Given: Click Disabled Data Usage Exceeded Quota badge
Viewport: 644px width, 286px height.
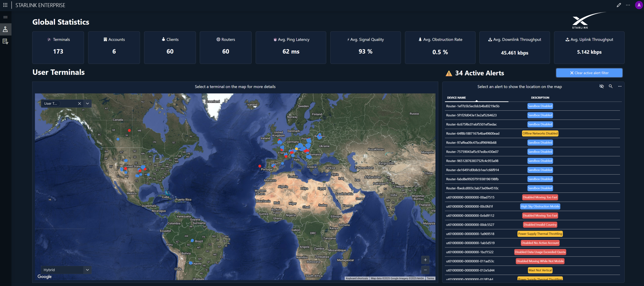Looking at the screenshot, I should pos(540,252).
